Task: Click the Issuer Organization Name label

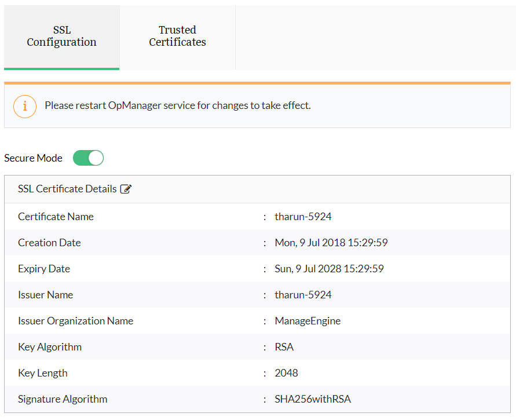Action: [x=75, y=321]
